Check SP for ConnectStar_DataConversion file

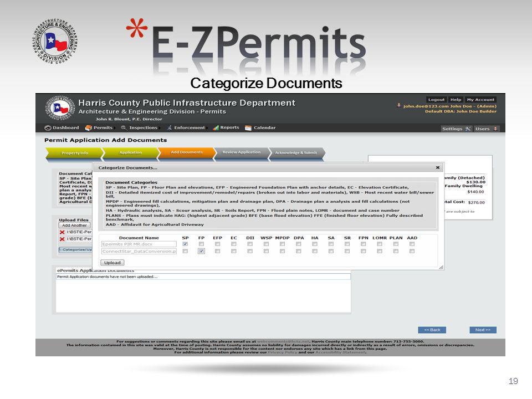tap(185, 252)
